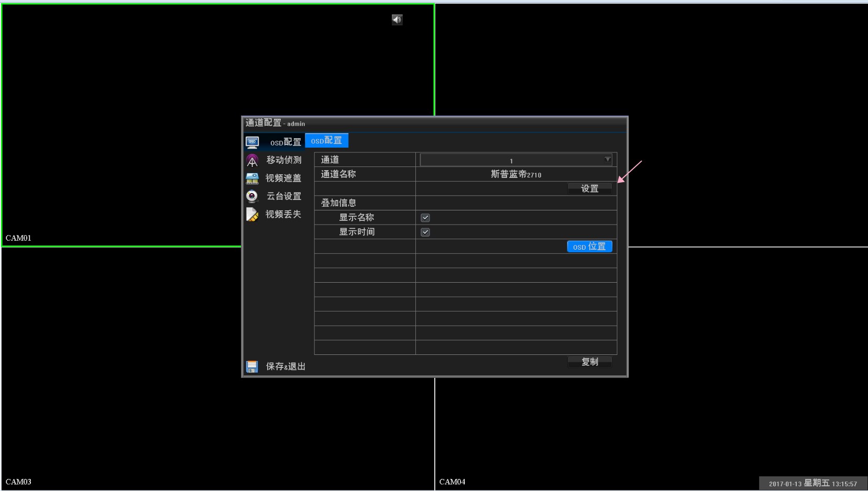Click the 通道名称 field showing 斯普蓝帝2710

coord(516,174)
